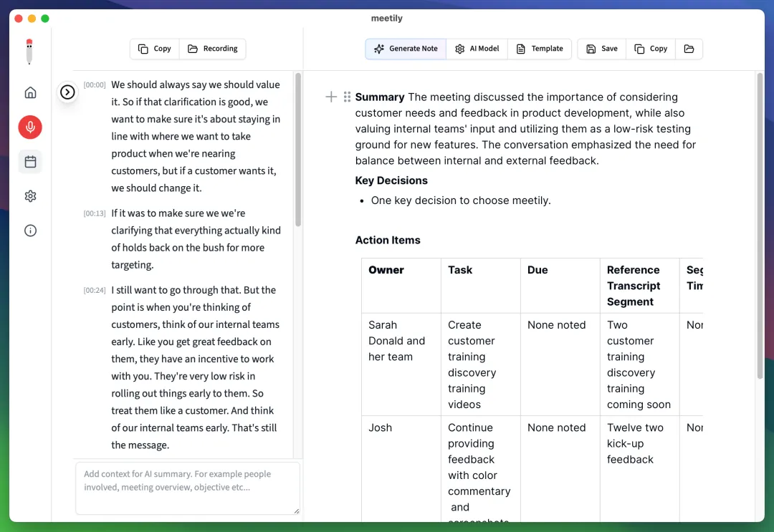The image size is (774, 532).
Task: Open the info About icon
Action: pos(30,231)
